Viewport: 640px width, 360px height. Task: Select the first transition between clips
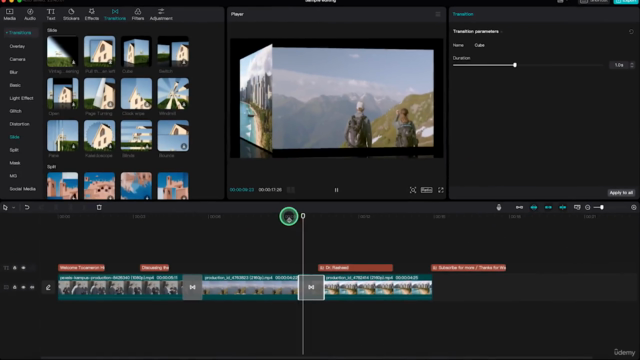192,287
